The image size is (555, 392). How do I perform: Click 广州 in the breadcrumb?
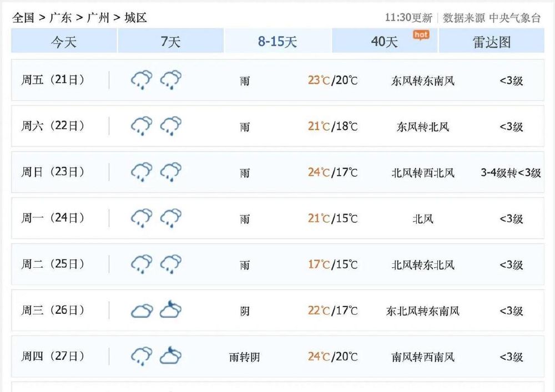coord(98,17)
